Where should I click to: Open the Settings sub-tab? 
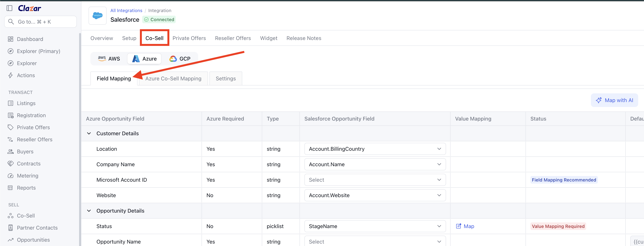coord(226,78)
